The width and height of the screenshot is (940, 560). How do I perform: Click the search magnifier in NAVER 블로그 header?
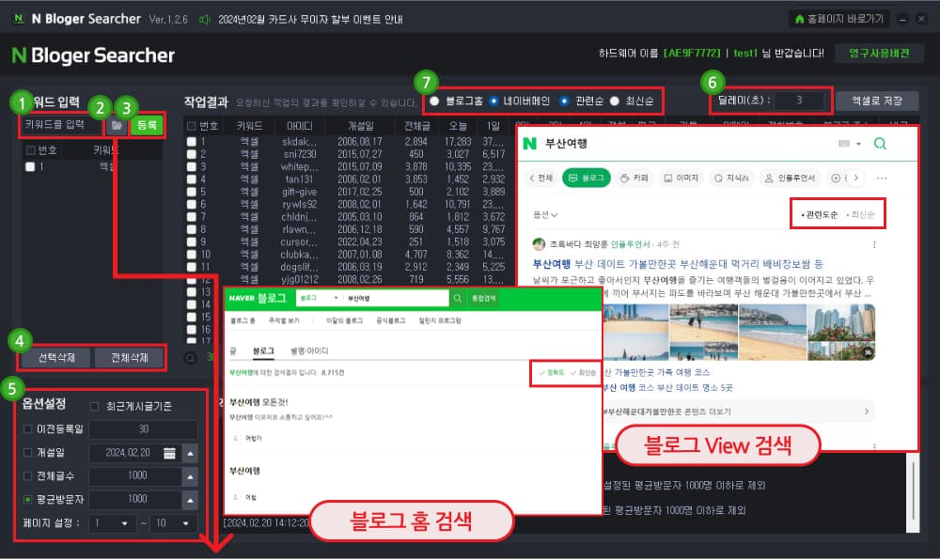(x=458, y=298)
